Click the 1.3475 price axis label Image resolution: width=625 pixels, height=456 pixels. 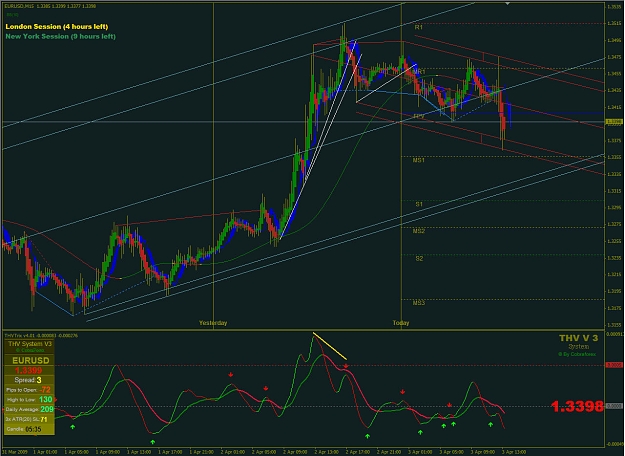tap(614, 57)
